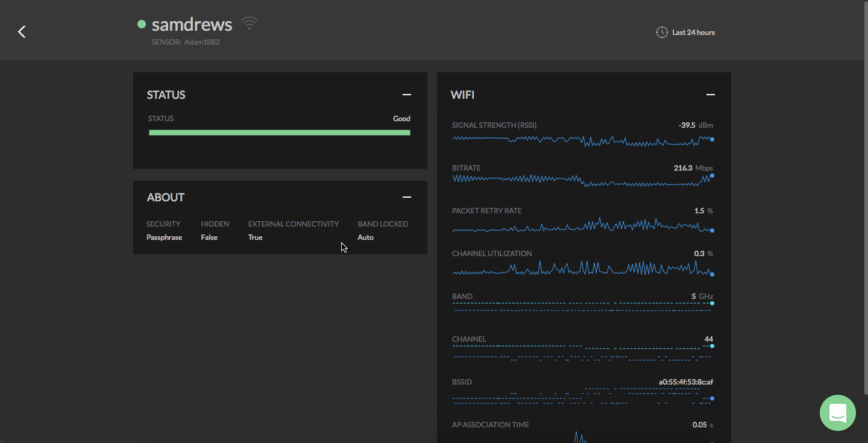
Task: Click the sensor name Adam1082
Action: pos(202,42)
